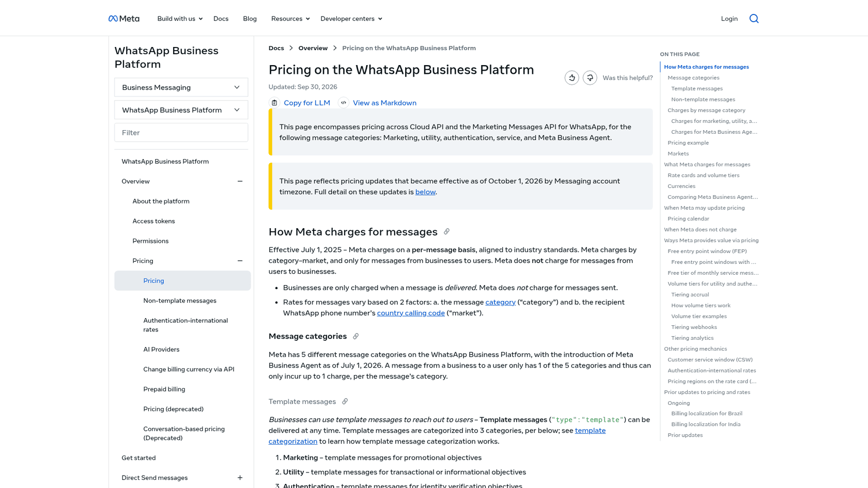The height and width of the screenshot is (488, 868).
Task: Click the Filter input field
Action: click(x=181, y=133)
